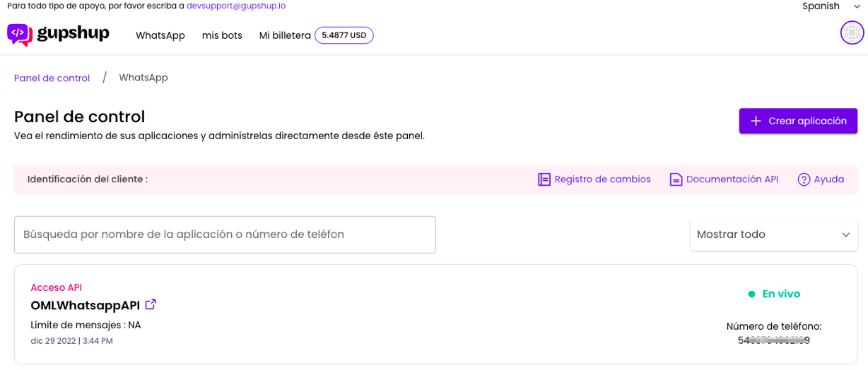Click the Registro de cambios icon
The image size is (868, 370).
(x=544, y=179)
